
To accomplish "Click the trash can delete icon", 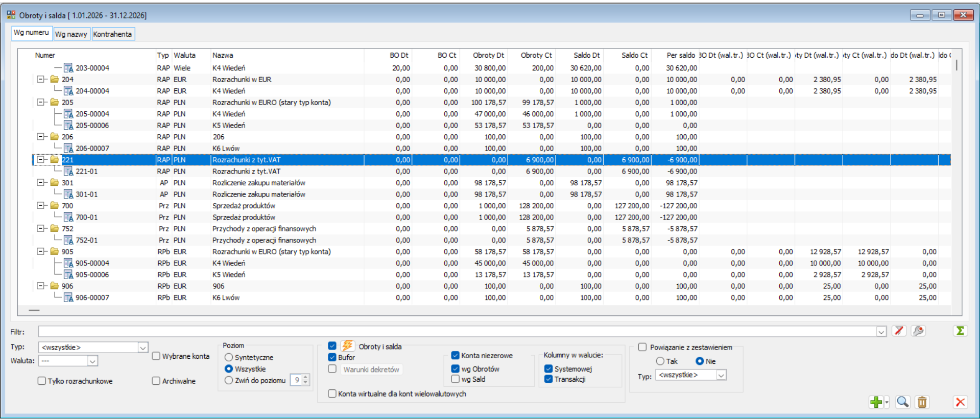I will coord(922,402).
